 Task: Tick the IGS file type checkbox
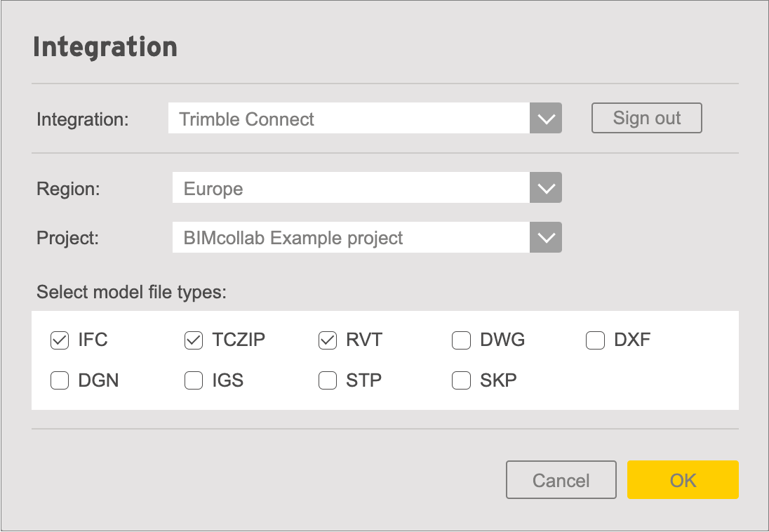point(193,380)
